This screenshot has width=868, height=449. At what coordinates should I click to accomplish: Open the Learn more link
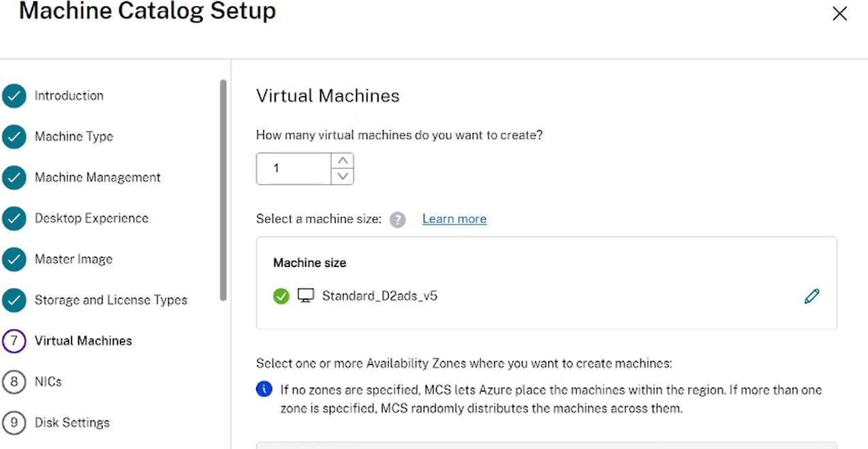(454, 219)
